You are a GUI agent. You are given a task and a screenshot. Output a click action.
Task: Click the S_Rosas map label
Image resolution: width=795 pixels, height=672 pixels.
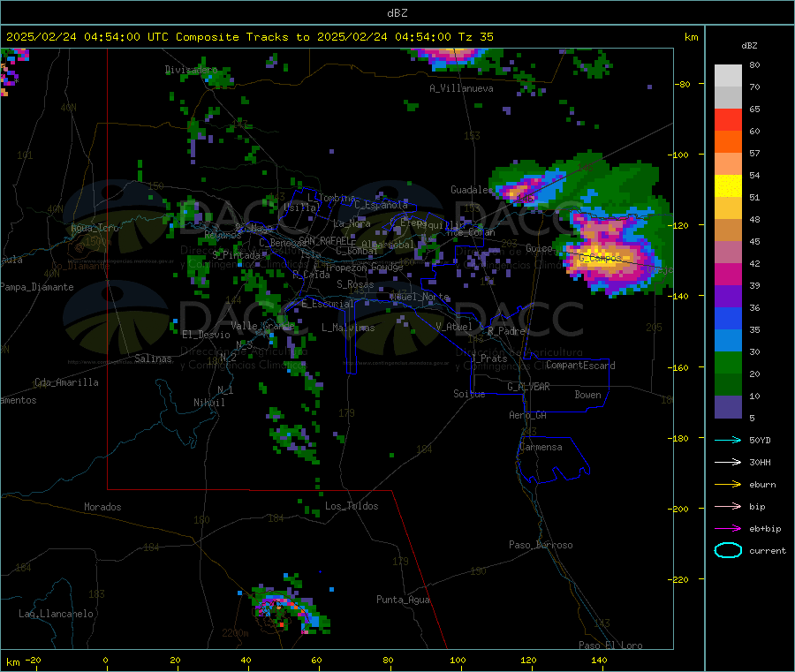[355, 284]
